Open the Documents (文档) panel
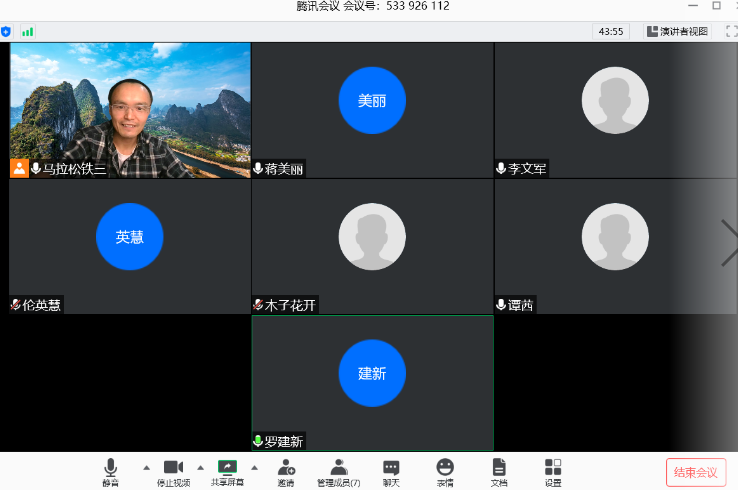The width and height of the screenshot is (738, 490). (x=499, y=468)
